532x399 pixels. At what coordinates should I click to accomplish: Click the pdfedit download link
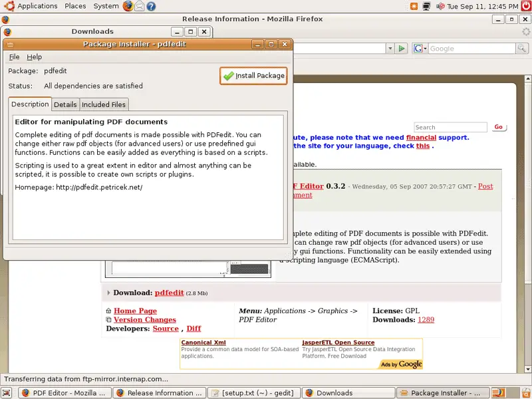(x=170, y=293)
